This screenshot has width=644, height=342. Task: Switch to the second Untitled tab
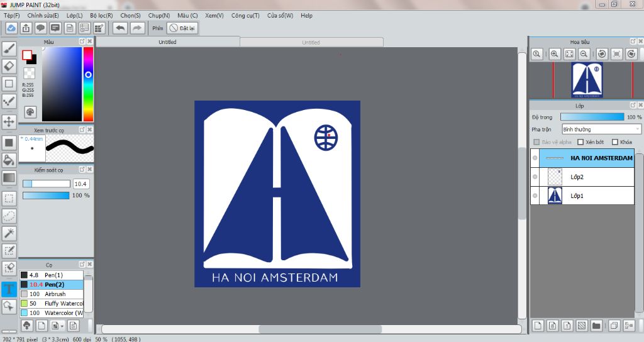[311, 42]
